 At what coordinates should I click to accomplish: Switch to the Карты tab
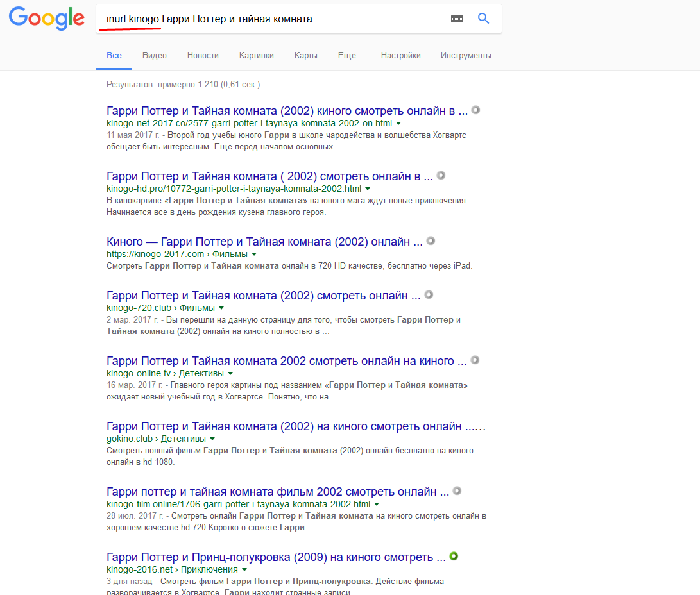click(306, 56)
